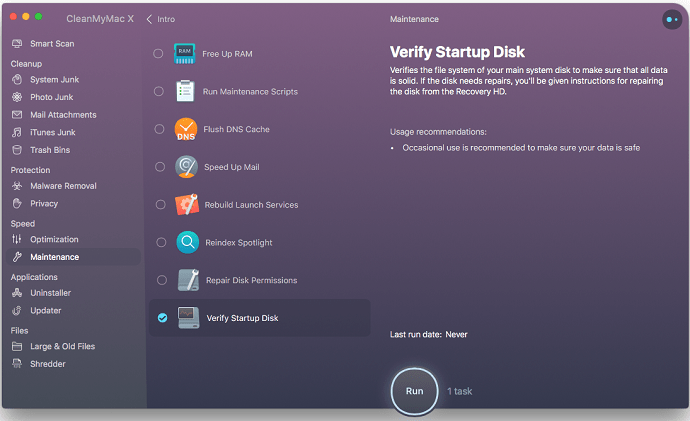
Task: Click the Verify Startup Disk heading
Action: pos(457,52)
